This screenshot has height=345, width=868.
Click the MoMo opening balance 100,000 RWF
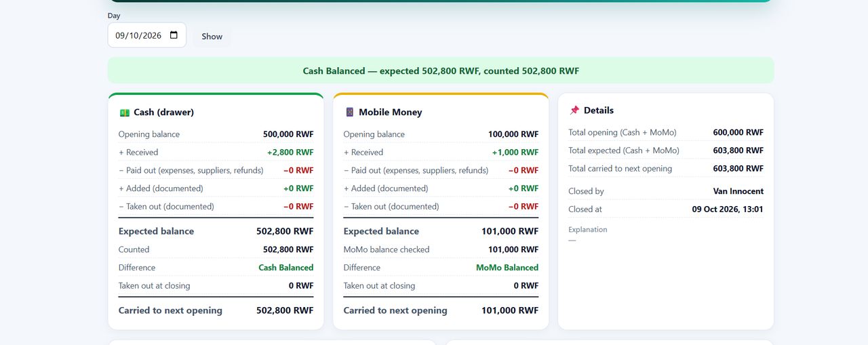(x=513, y=134)
